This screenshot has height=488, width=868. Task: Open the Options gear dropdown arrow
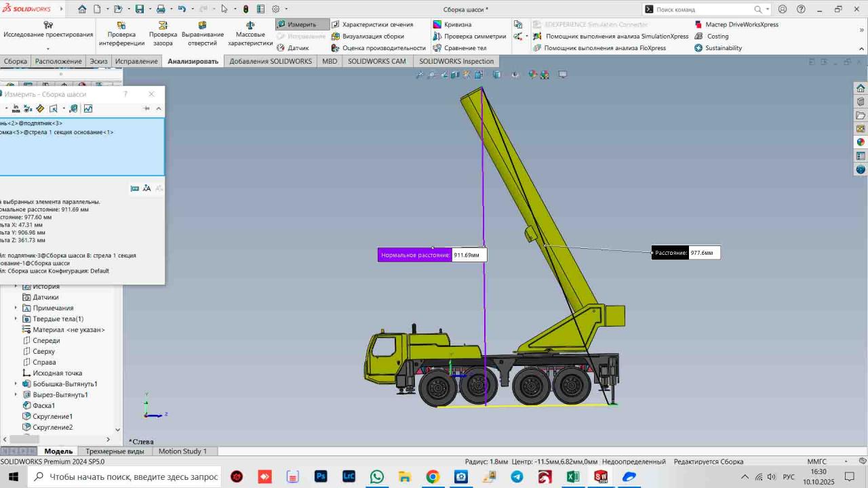point(287,9)
